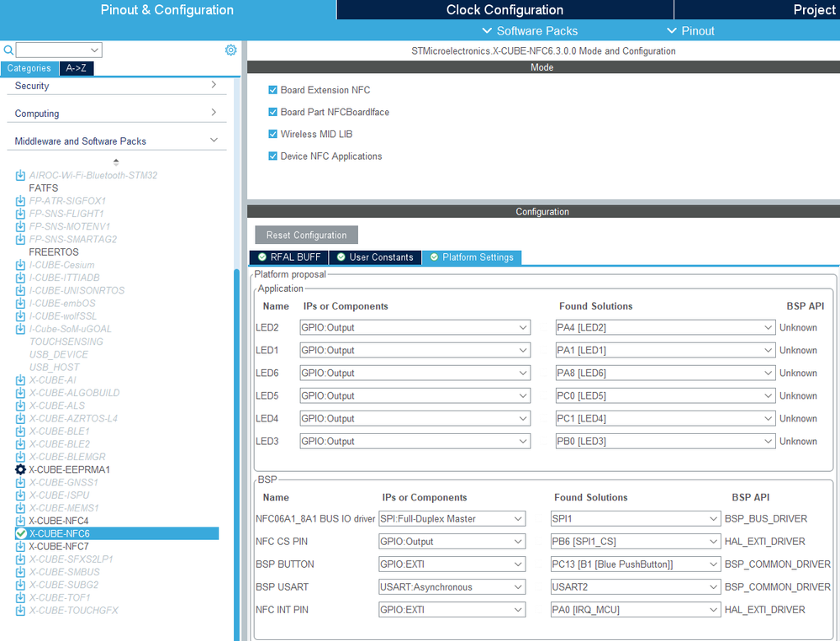The width and height of the screenshot is (840, 641).
Task: Click the search magnifier icon
Action: coord(8,50)
